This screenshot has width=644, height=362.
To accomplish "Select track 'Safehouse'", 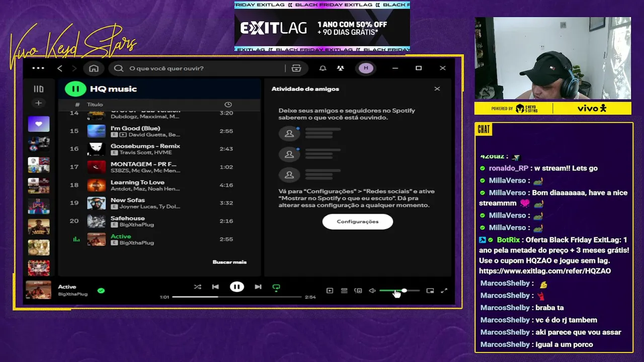I will click(x=127, y=218).
